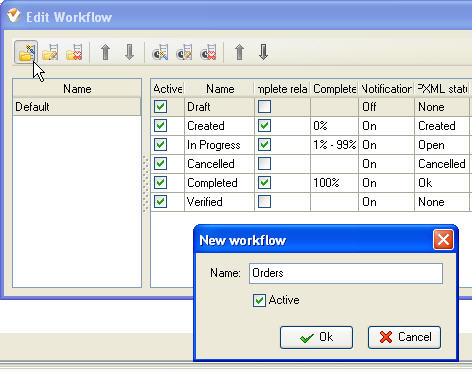Select the Verified status name cell
The image size is (472, 372).
pyautogui.click(x=219, y=202)
